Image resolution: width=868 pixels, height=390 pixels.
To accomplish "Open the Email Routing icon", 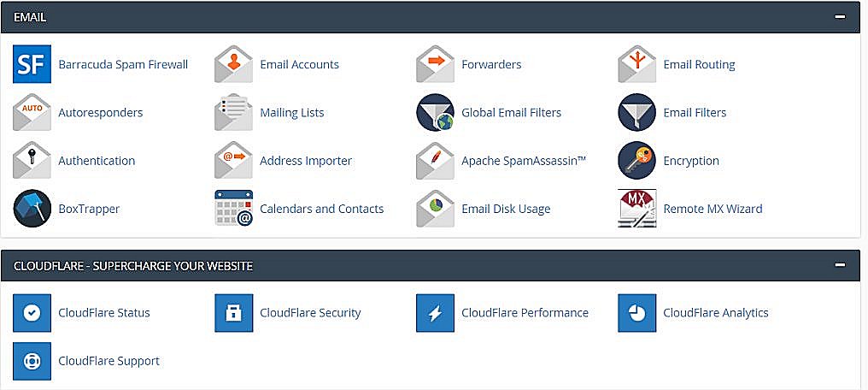I will 636,64.
